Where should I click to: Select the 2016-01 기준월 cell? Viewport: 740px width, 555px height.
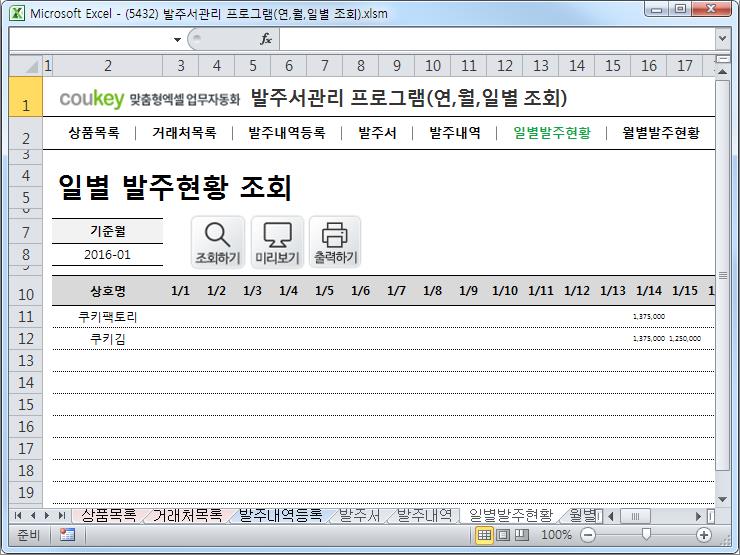107,255
